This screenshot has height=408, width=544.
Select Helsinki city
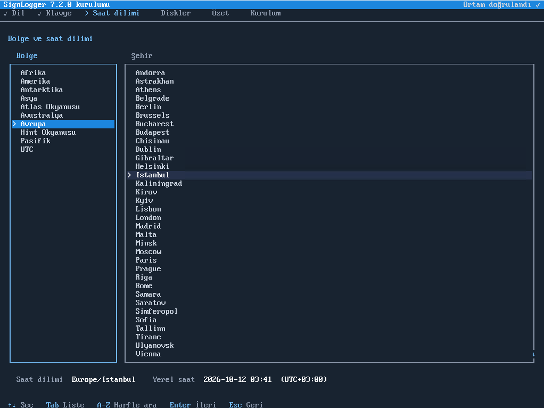tap(330, 166)
